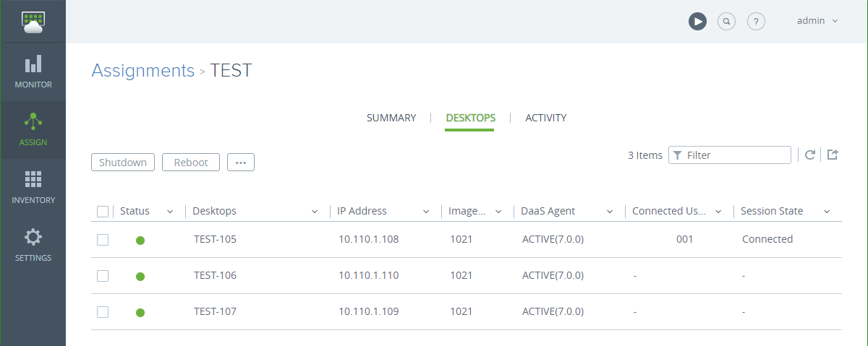Click the play button icon in header
Screen dimensions: 868x346
coord(697,21)
